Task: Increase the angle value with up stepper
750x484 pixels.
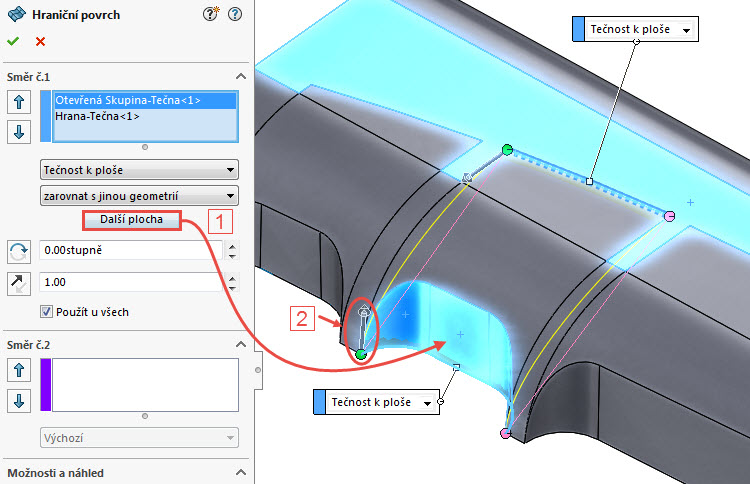Action: pyautogui.click(x=232, y=247)
